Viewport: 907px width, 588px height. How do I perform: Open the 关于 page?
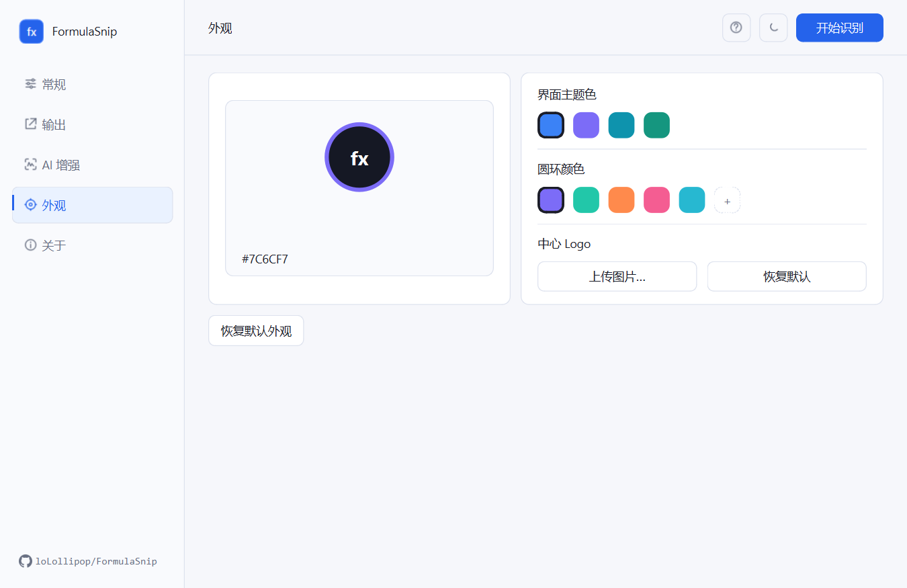point(93,245)
